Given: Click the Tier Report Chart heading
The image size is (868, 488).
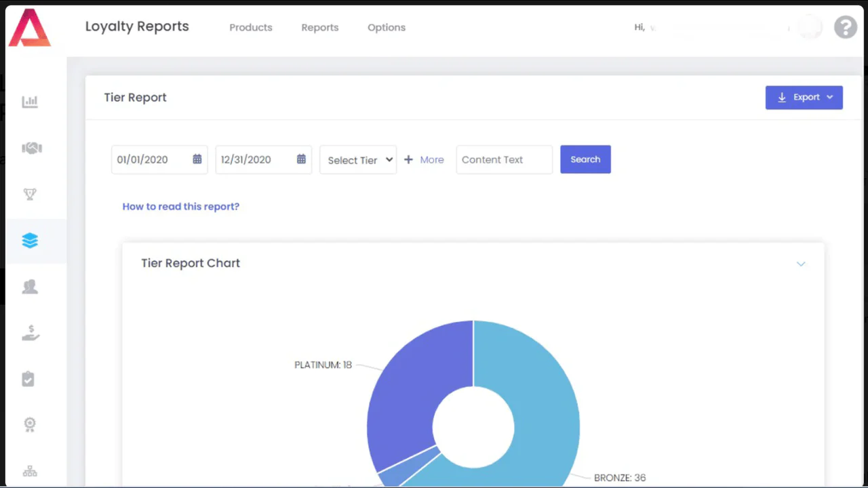Looking at the screenshot, I should tap(191, 263).
